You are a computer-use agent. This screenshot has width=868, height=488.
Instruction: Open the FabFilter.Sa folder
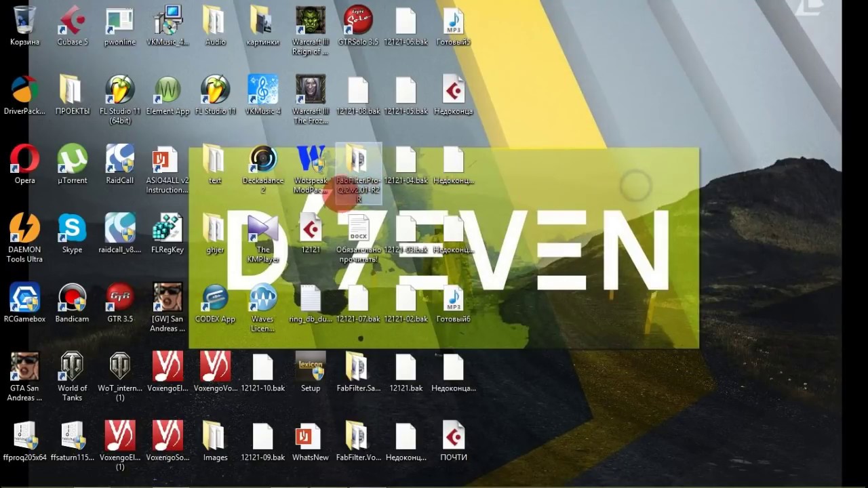point(358,371)
